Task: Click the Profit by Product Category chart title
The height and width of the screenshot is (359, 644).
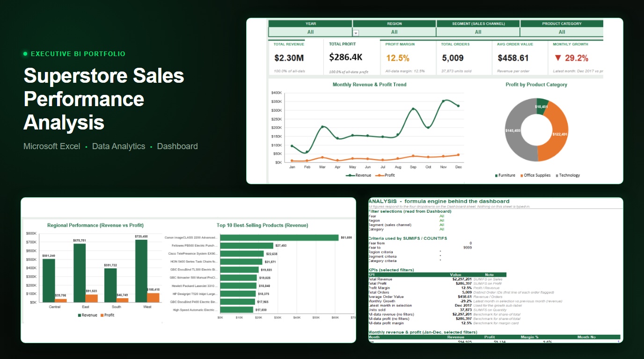Action: [x=536, y=85]
